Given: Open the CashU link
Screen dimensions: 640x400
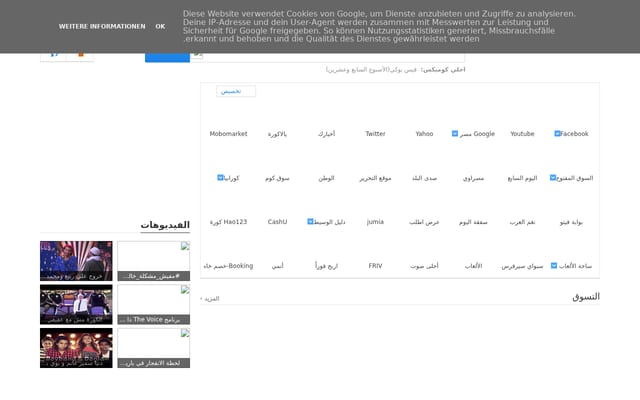Looking at the screenshot, I should coord(277,222).
